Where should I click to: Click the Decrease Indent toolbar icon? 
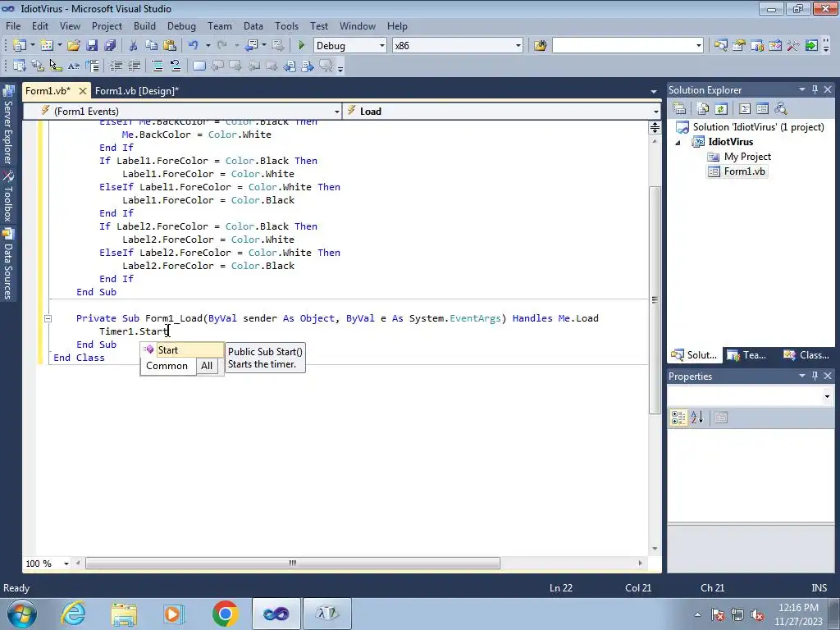coord(116,66)
